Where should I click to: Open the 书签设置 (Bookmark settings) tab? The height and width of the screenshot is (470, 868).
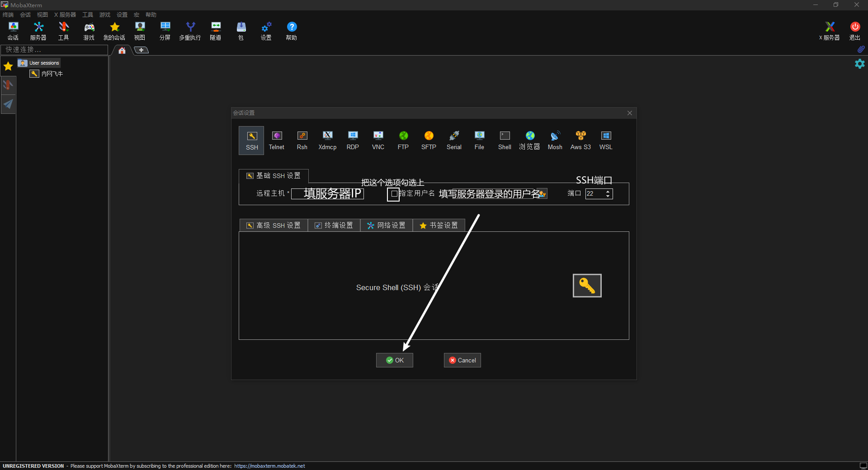click(439, 226)
